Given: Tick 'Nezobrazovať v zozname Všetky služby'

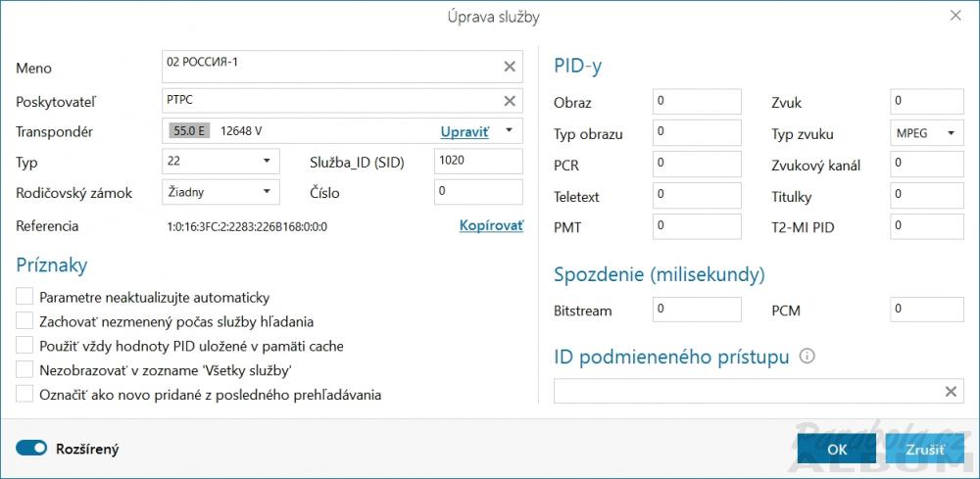Looking at the screenshot, I should [24, 370].
